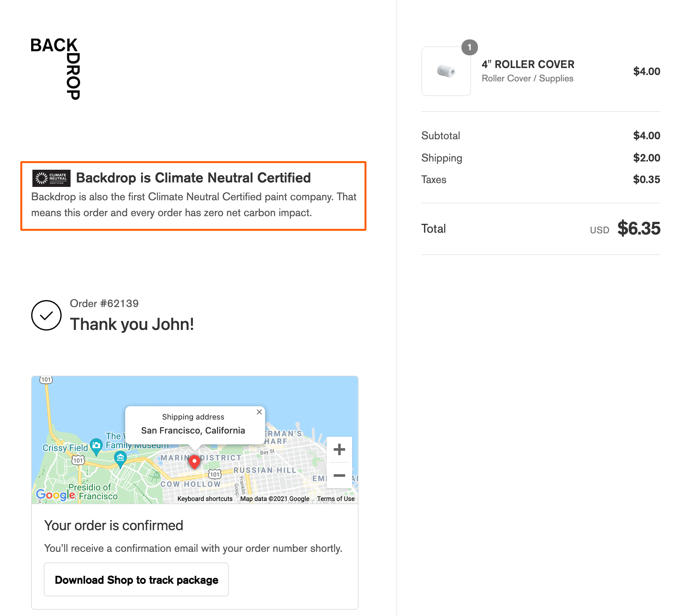Click the quantity badge on the product image
Image resolution: width=689 pixels, height=616 pixels.
[470, 47]
